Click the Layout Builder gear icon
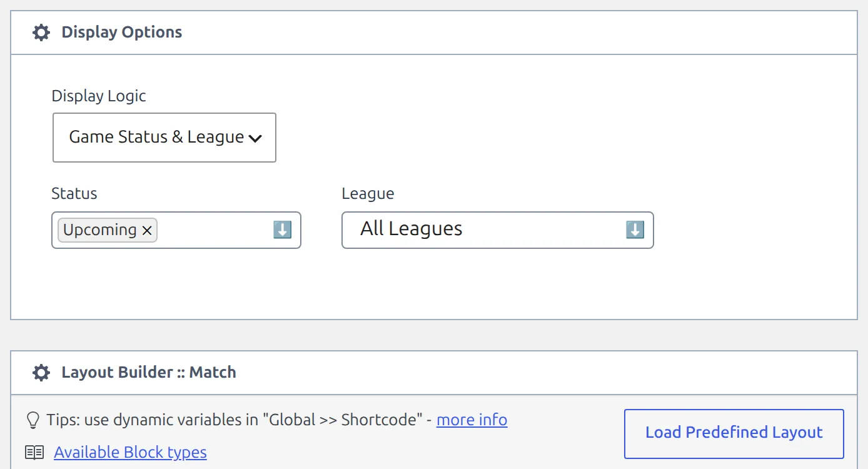This screenshot has height=469, width=868. 41,373
